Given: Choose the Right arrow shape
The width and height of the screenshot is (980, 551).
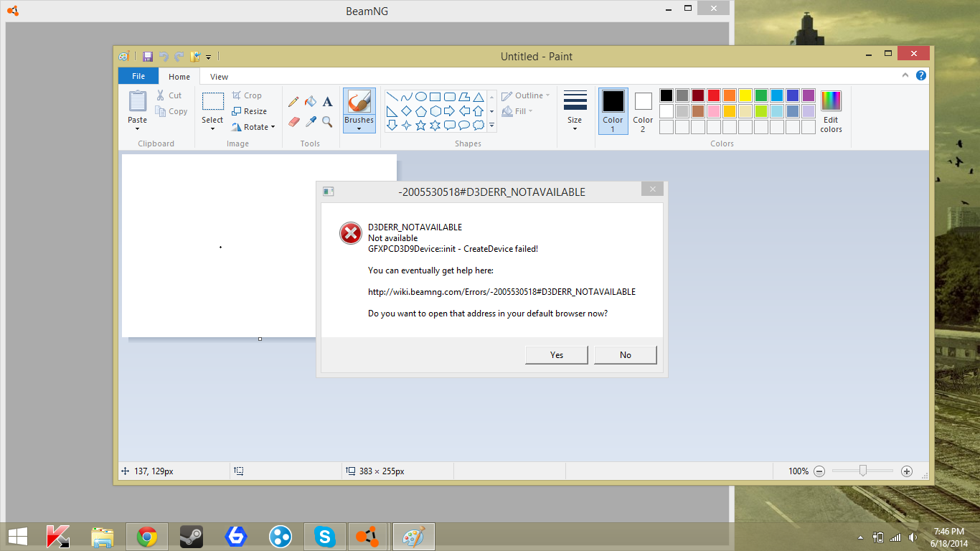Looking at the screenshot, I should 449,111.
